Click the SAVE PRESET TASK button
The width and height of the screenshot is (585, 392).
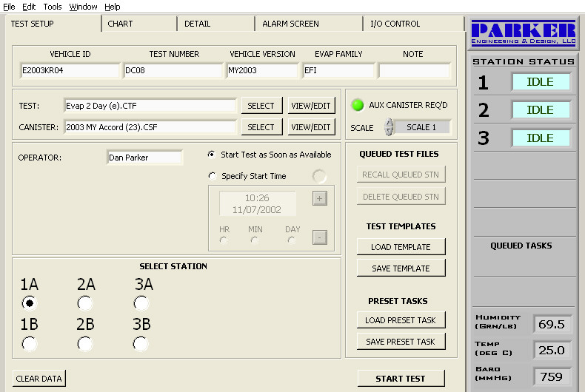[401, 342]
